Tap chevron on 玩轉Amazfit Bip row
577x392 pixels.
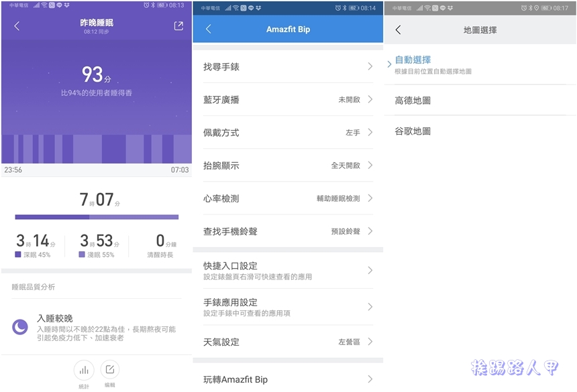coord(370,379)
